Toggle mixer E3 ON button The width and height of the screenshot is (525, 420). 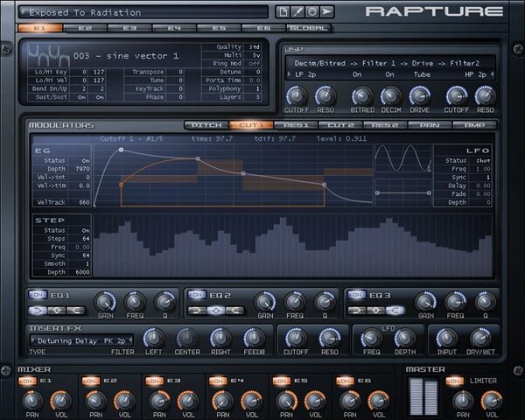[x=154, y=381]
